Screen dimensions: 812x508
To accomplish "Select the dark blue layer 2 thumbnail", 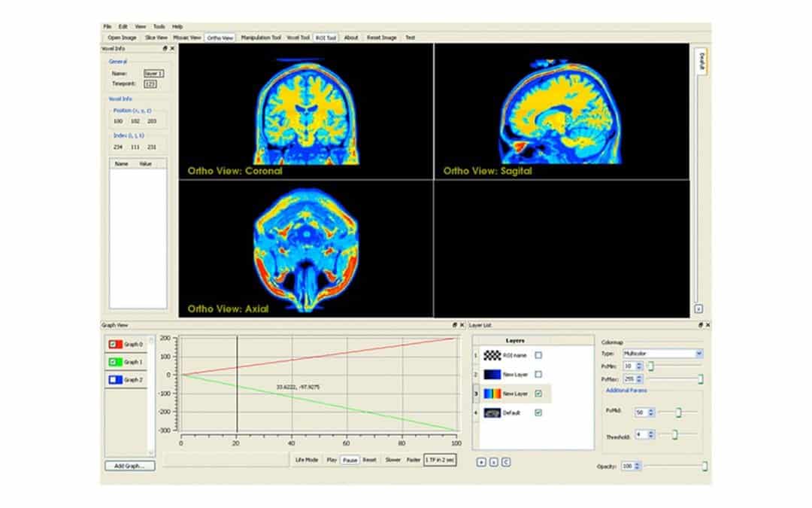I will coord(492,374).
